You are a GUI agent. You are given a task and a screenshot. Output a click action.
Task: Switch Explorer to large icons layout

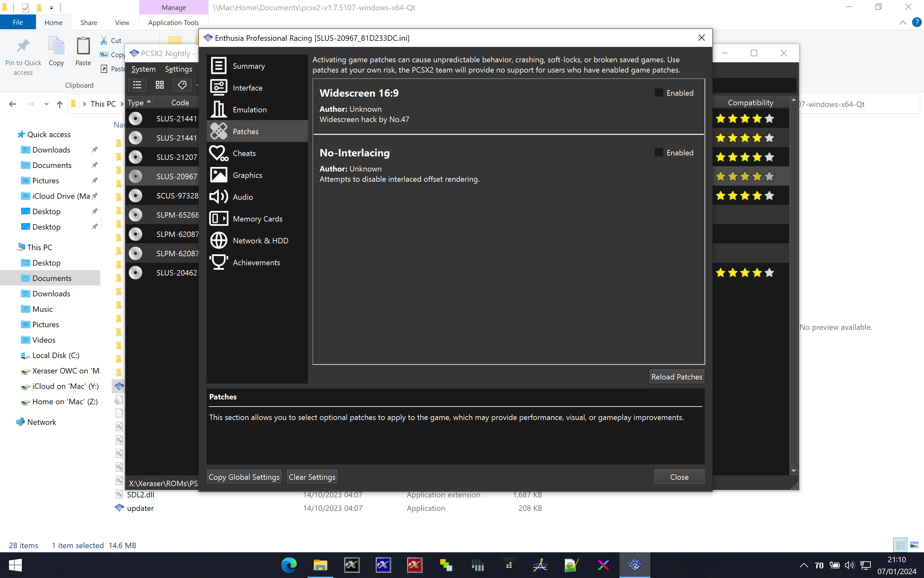pyautogui.click(x=914, y=545)
